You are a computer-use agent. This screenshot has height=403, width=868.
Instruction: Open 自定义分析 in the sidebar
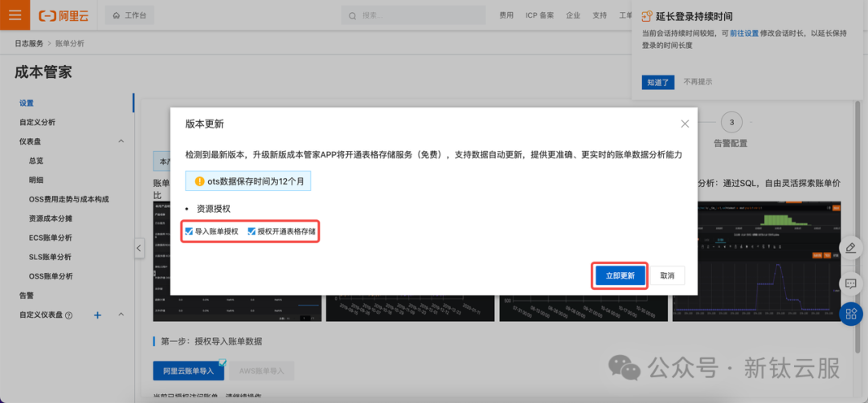click(x=37, y=122)
